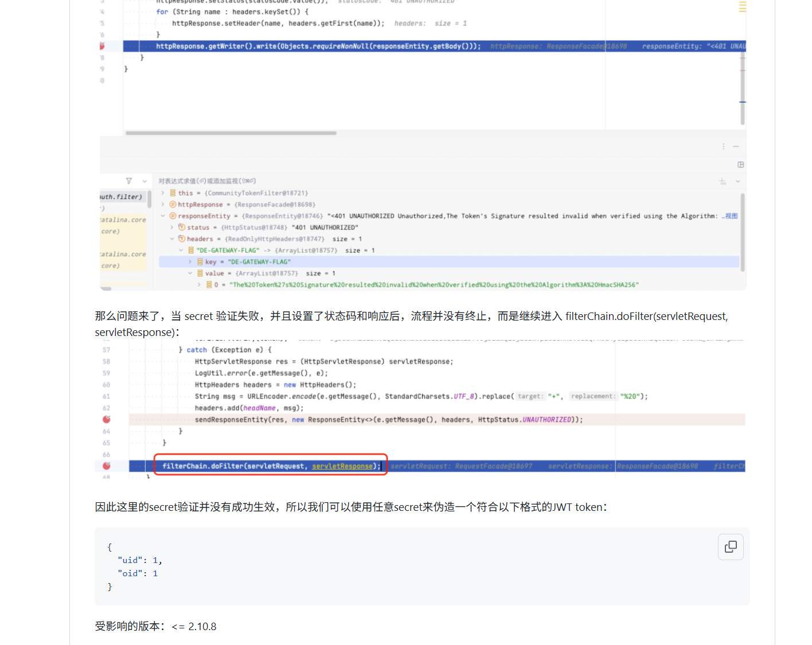Click the filter funnel icon in debugger frames panel
Image resolution: width=812 pixels, height=645 pixels.
129,181
